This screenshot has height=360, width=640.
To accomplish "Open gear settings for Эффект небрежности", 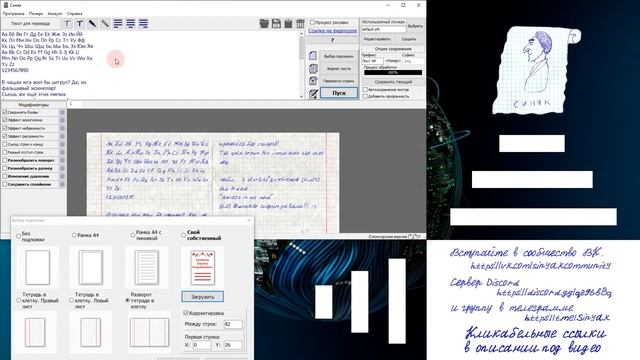I will [62, 128].
